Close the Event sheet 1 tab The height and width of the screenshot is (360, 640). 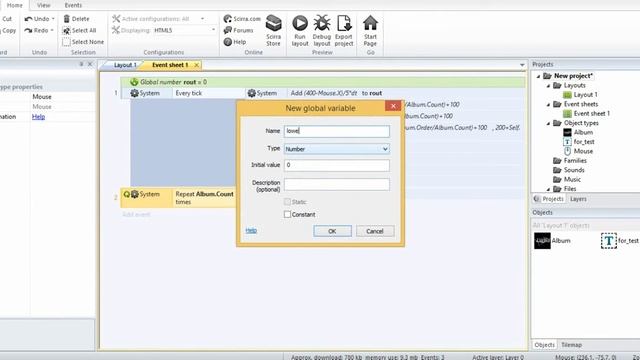(x=197, y=65)
